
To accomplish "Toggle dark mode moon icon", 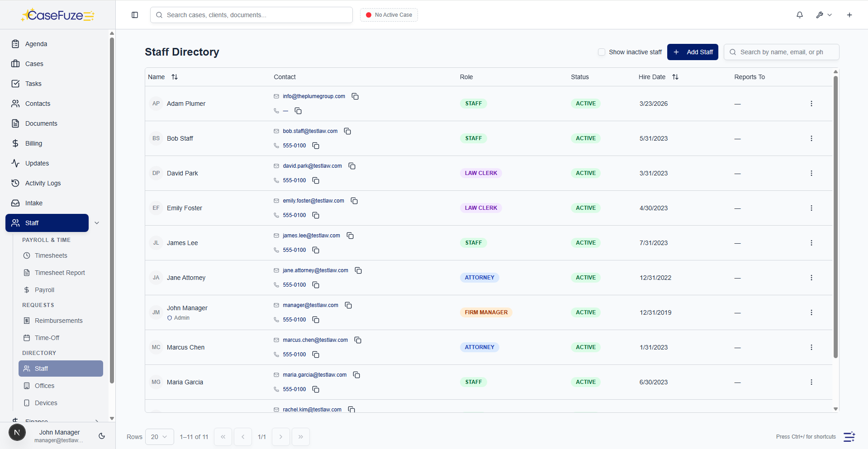I will click(x=102, y=436).
